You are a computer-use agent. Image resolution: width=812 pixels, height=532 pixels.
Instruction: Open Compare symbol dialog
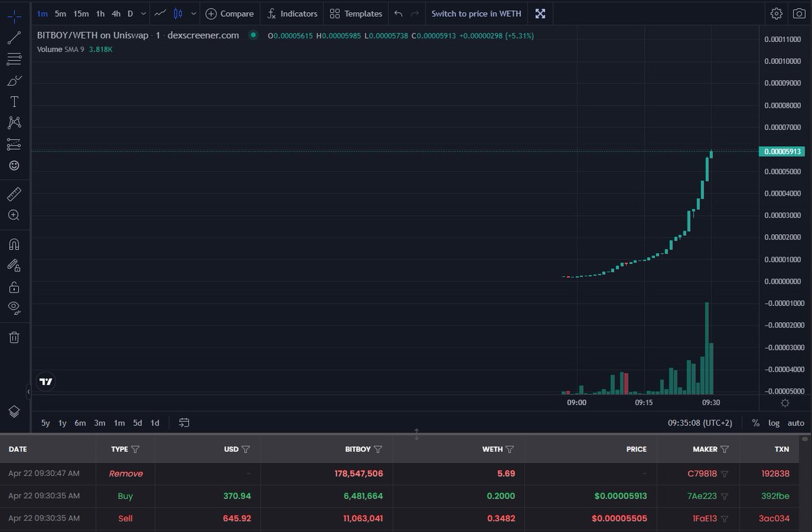click(x=229, y=14)
